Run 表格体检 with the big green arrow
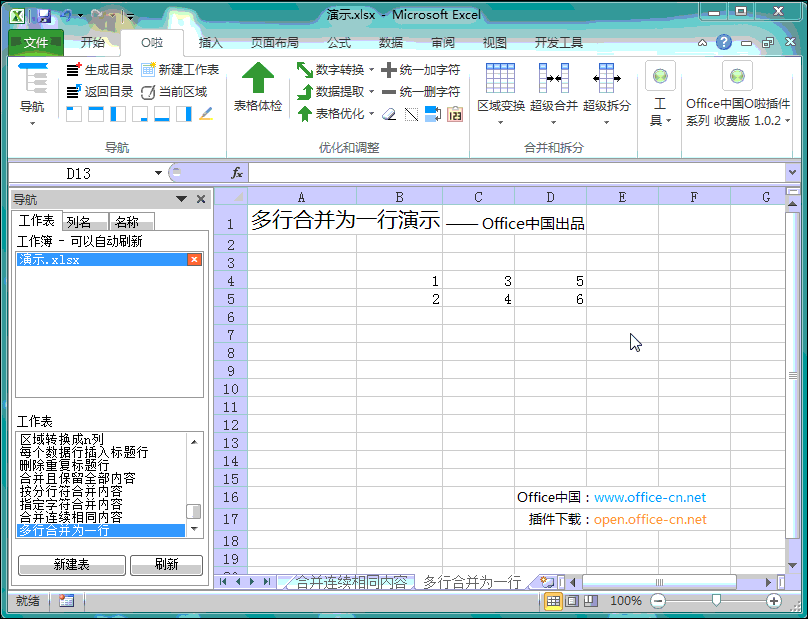 tap(258, 87)
